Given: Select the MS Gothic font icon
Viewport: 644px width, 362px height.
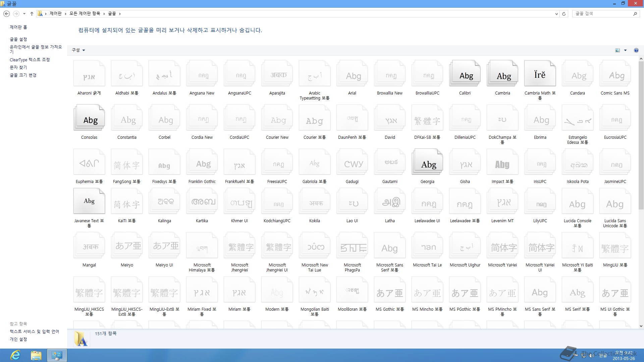Looking at the screenshot, I should coord(390,290).
